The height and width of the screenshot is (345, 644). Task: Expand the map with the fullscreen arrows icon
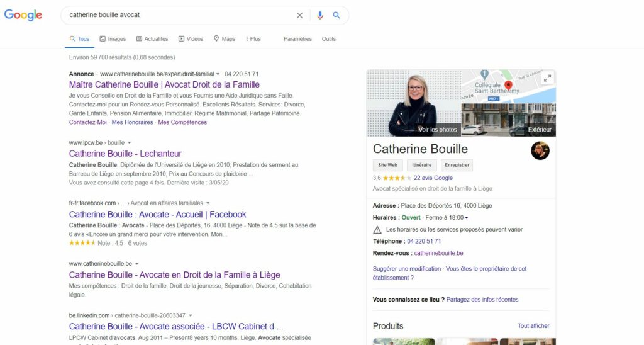[547, 77]
